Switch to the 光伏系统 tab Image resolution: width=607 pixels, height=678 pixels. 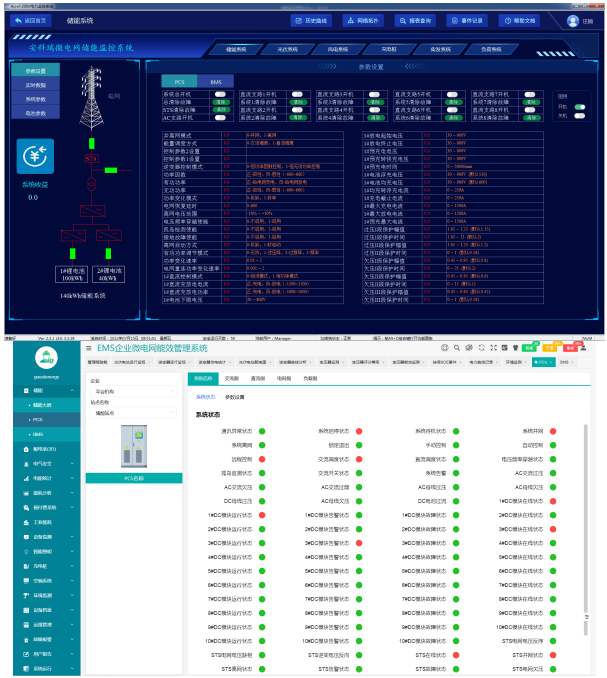(287, 49)
